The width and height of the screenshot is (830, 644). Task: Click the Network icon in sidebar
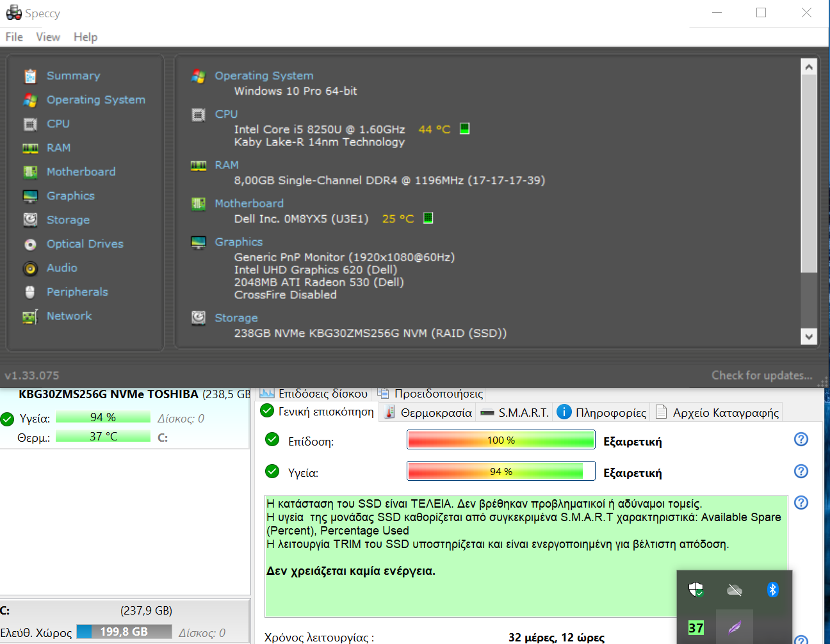(x=30, y=316)
